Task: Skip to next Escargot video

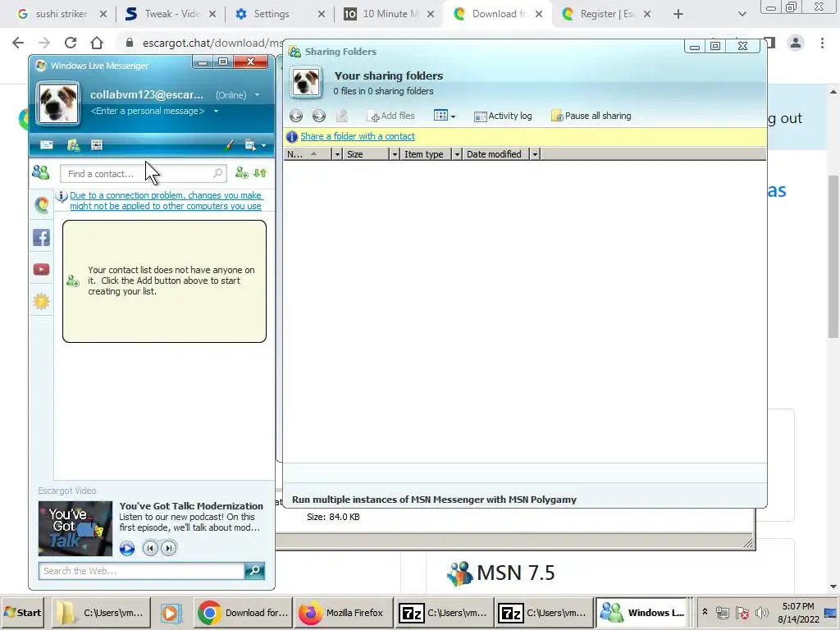Action: [x=169, y=548]
